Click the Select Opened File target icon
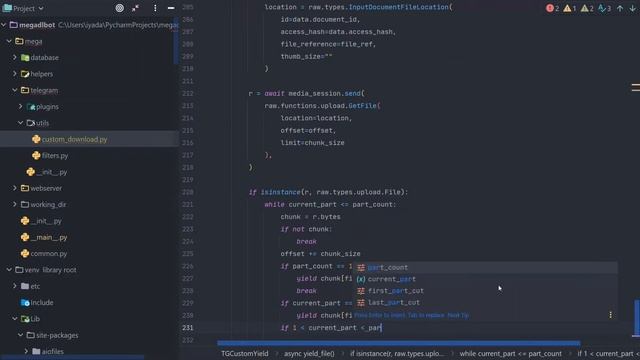640x360 pixels. click(x=120, y=8)
